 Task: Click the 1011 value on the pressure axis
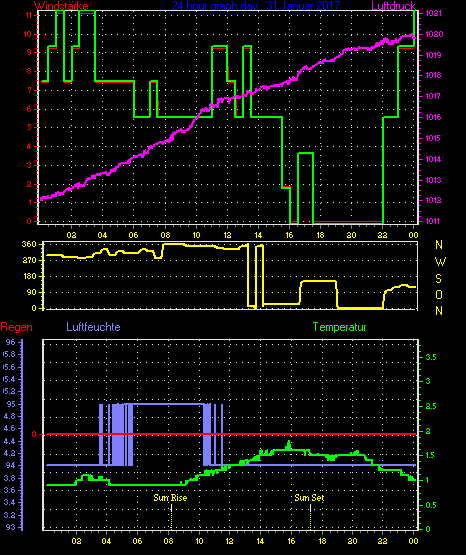433,222
